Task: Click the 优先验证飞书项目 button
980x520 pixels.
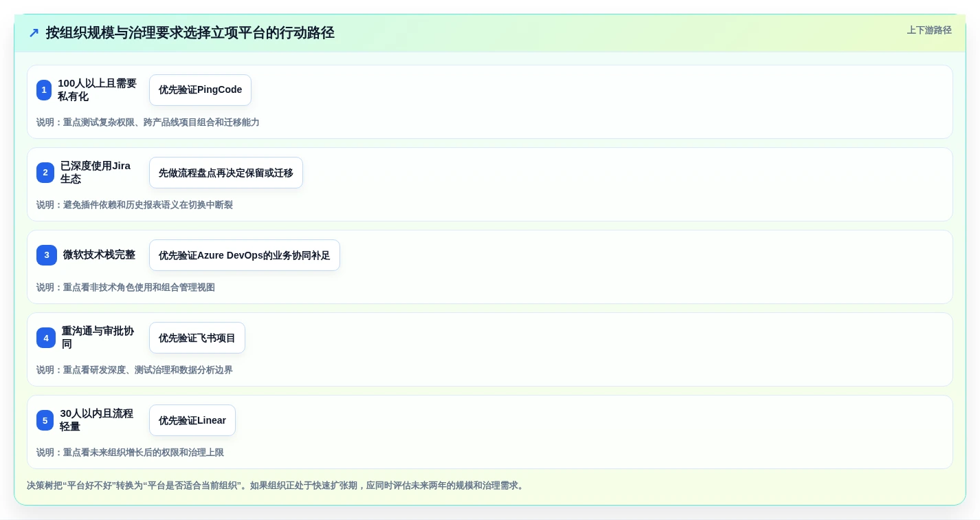Action: coord(197,338)
